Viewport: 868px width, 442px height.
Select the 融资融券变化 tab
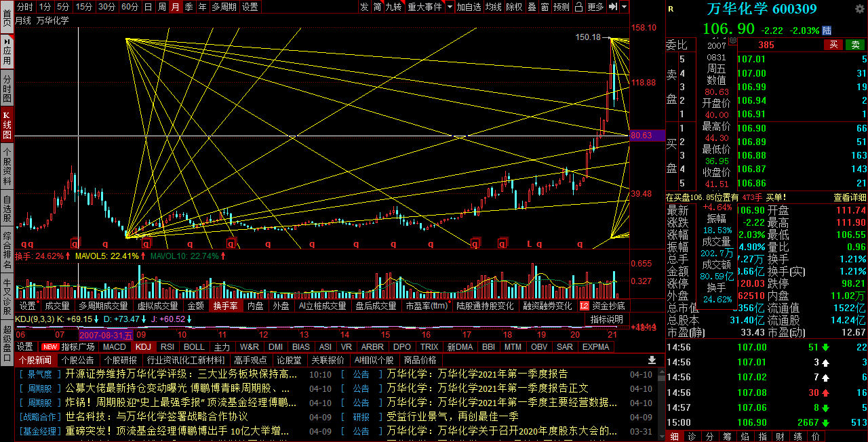coord(547,306)
